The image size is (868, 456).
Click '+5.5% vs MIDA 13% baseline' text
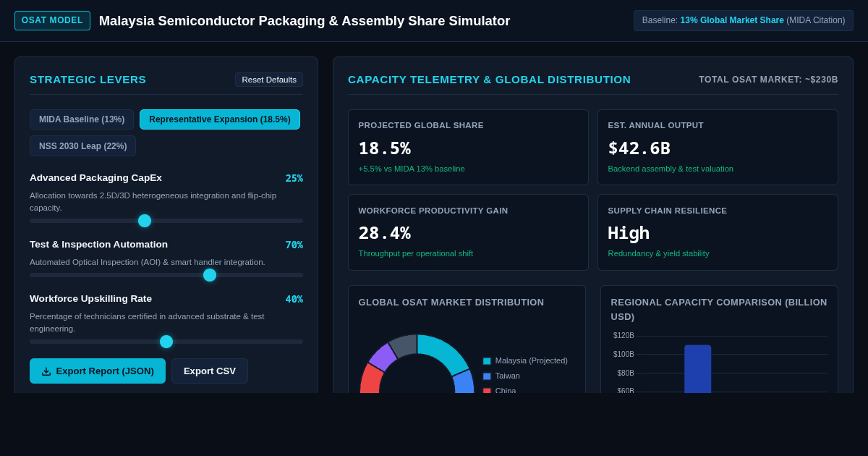(412, 169)
